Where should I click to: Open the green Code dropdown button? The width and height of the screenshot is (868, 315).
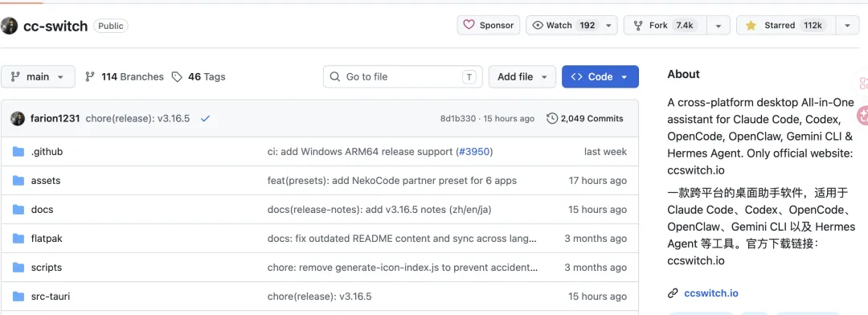tap(600, 76)
